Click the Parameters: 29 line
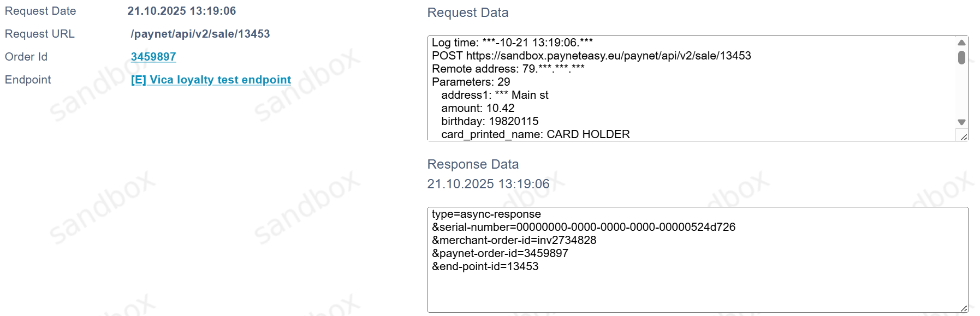This screenshot has width=980, height=316. pos(471,82)
